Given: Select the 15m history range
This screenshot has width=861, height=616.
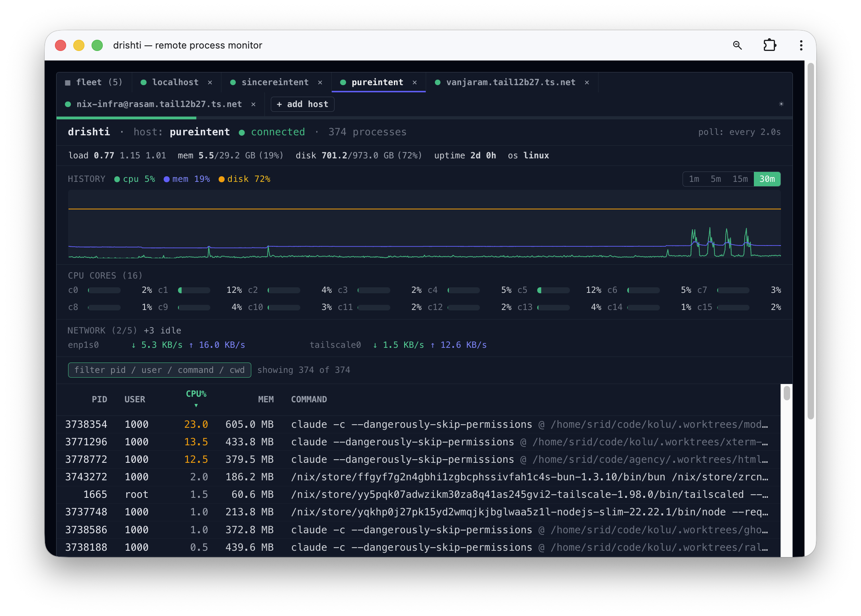Looking at the screenshot, I should click(740, 179).
